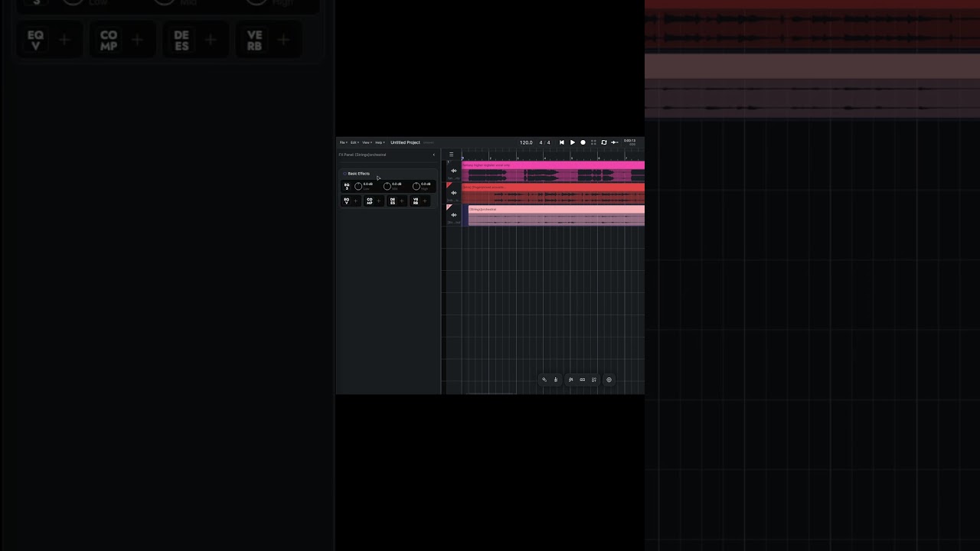Select the EQ 3 effect badge

(x=347, y=186)
